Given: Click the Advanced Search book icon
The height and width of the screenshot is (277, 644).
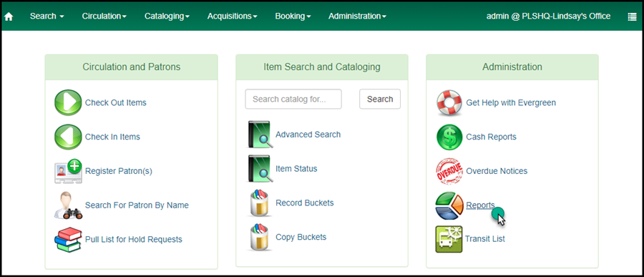Looking at the screenshot, I should coord(260,135).
